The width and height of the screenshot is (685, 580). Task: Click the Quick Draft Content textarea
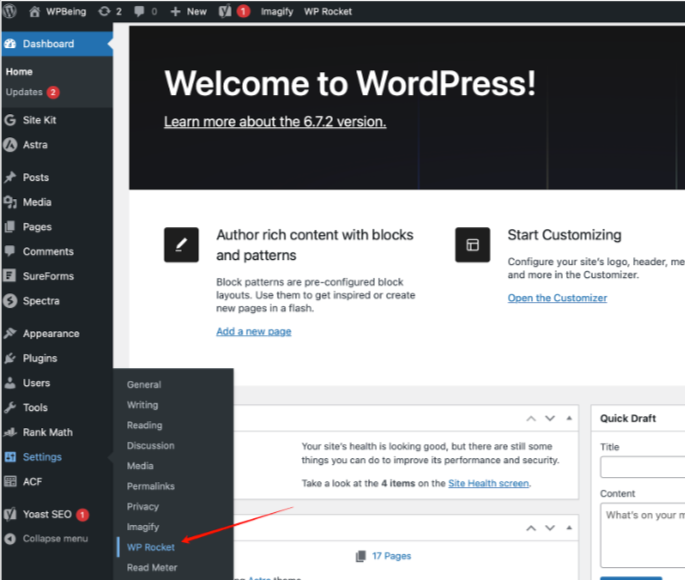[x=642, y=535]
